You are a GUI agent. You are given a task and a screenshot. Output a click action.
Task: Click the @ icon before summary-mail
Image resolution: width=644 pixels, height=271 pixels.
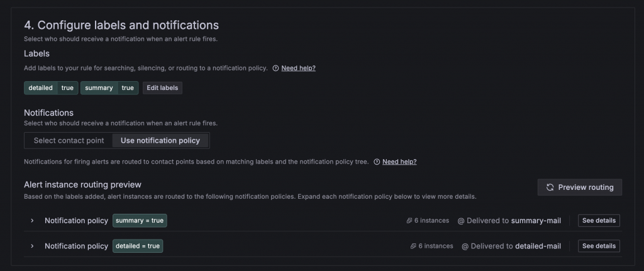pyautogui.click(x=461, y=221)
